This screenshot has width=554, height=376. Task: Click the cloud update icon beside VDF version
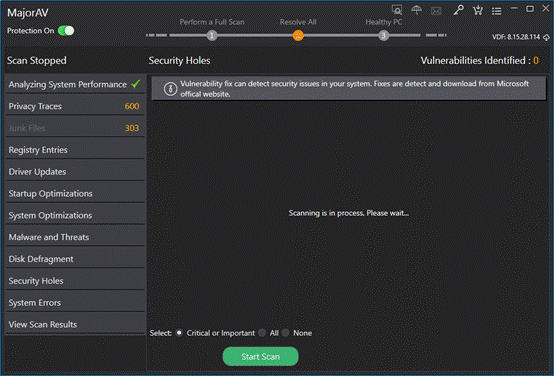[546, 37]
